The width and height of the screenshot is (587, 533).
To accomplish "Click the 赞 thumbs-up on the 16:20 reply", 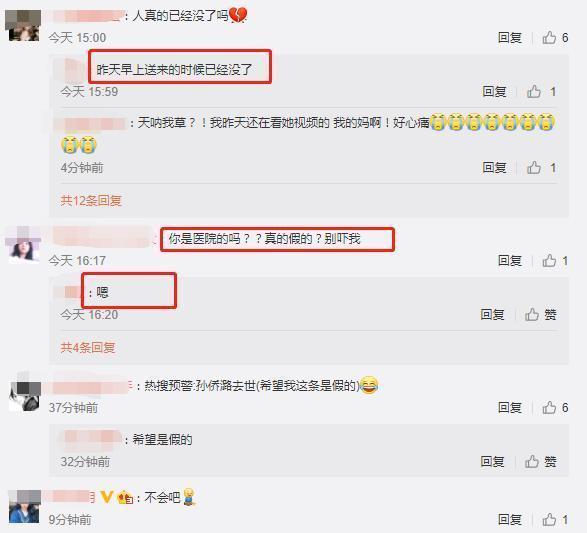I will (540, 314).
